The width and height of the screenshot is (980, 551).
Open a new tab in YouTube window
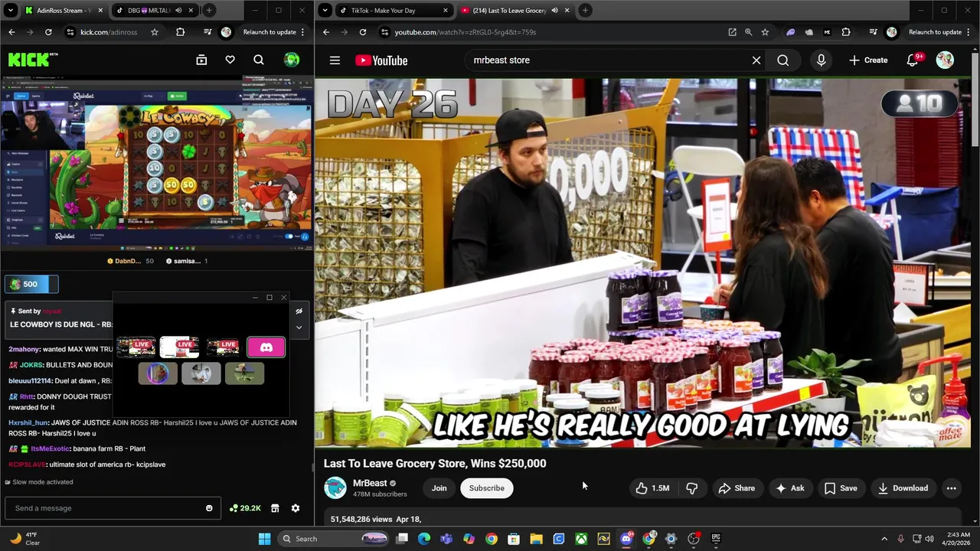coord(585,10)
